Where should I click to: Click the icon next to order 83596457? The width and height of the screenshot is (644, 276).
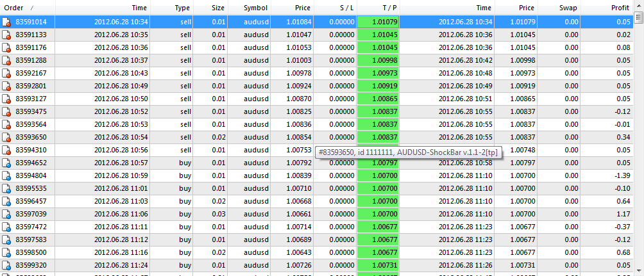click(x=6, y=201)
